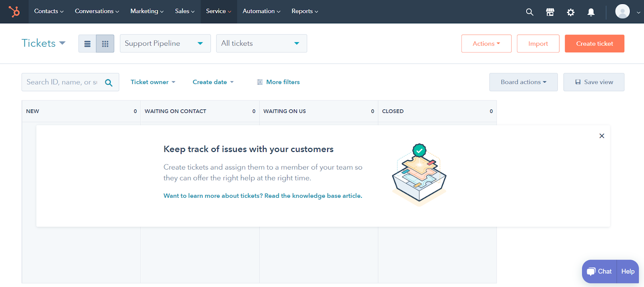Screen dimensions: 644x287
Task: Open the Ticket owner filter
Action: (153, 82)
